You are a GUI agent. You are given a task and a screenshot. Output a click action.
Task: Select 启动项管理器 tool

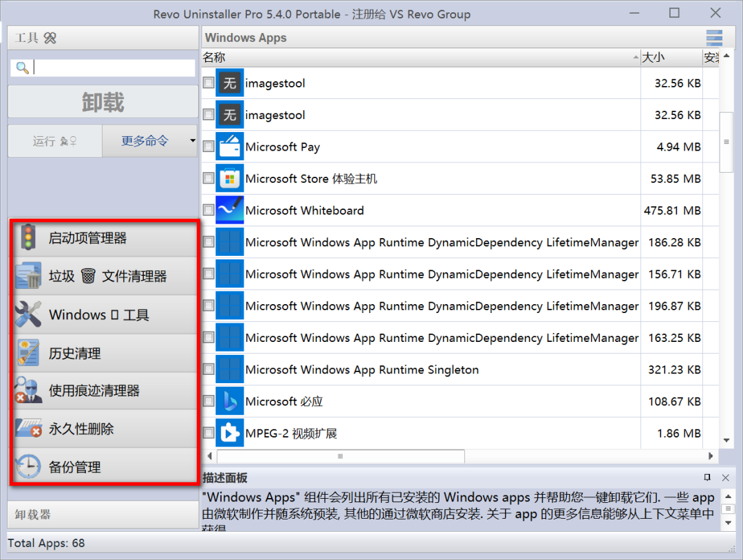[x=105, y=238]
